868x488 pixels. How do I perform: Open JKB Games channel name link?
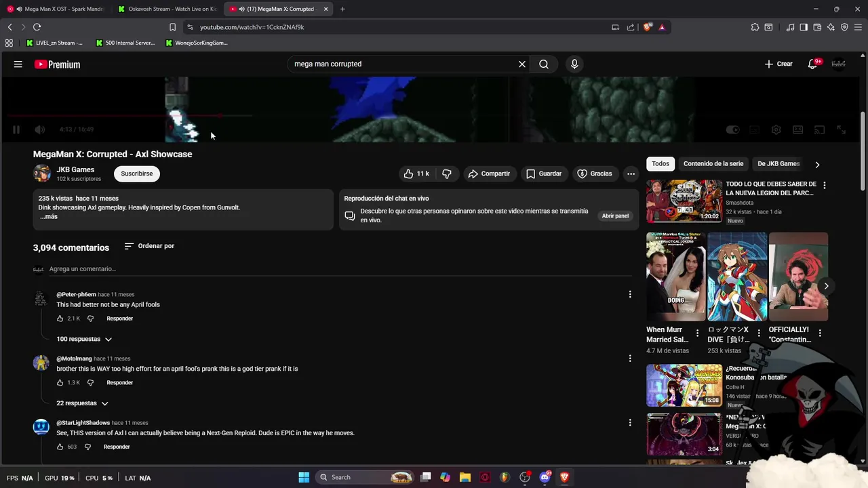point(75,169)
